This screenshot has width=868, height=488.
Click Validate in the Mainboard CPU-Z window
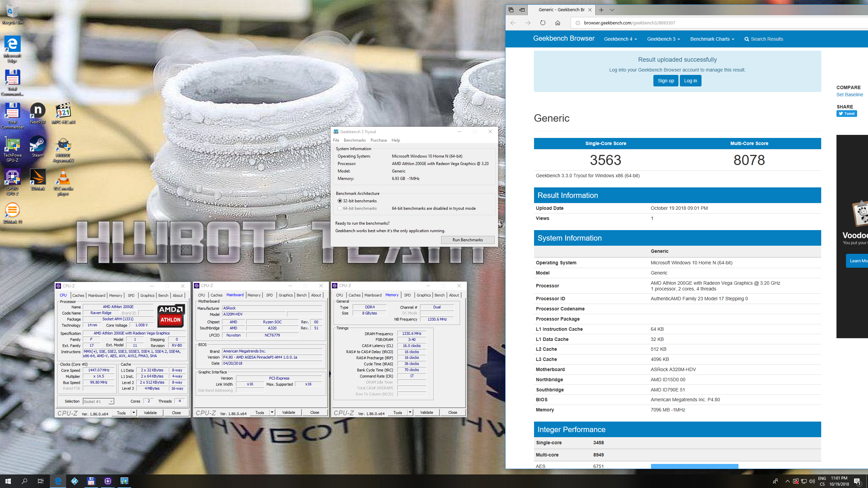click(x=289, y=412)
